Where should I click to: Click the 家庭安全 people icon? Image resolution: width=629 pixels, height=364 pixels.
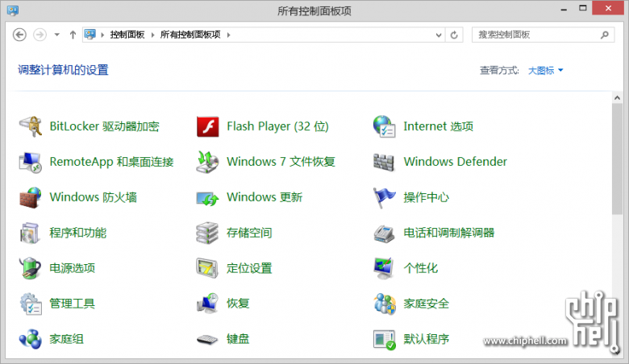tap(385, 304)
